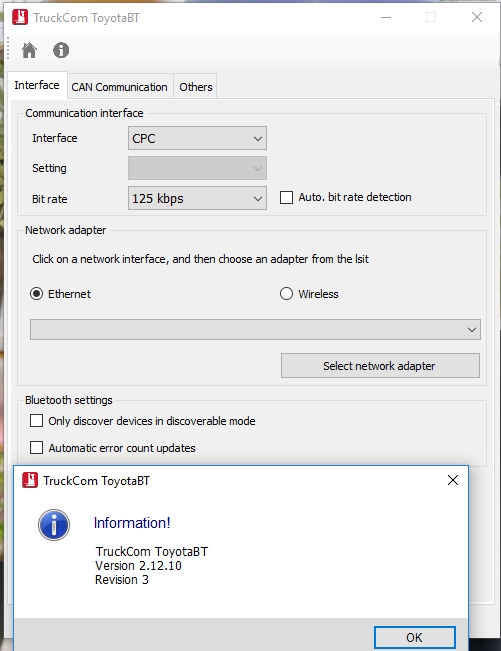Click the 'Bit rate' label
Viewport: 501px width, 651px height.
click(49, 199)
